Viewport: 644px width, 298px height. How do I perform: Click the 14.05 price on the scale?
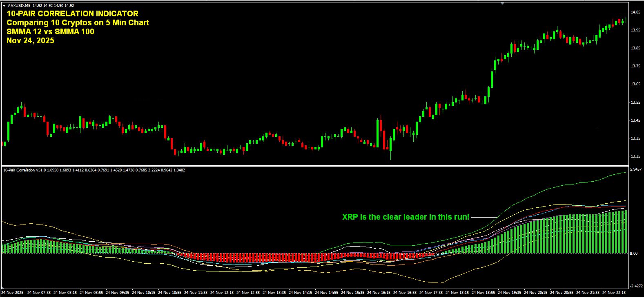635,12
